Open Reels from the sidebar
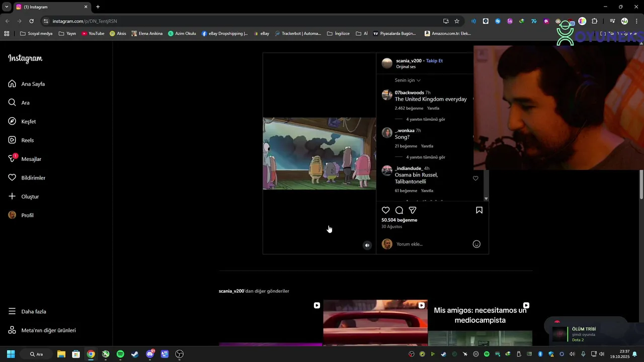The image size is (644, 362). tap(21, 140)
